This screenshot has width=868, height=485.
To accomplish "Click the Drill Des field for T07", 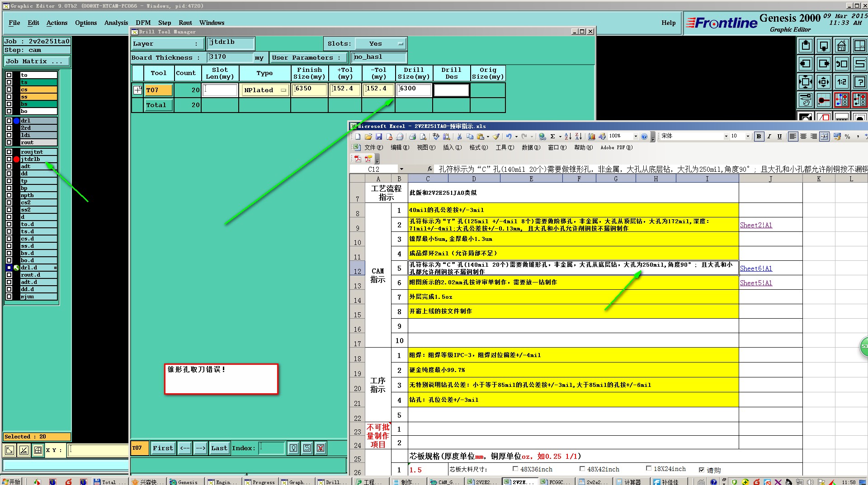I will pyautogui.click(x=451, y=90).
